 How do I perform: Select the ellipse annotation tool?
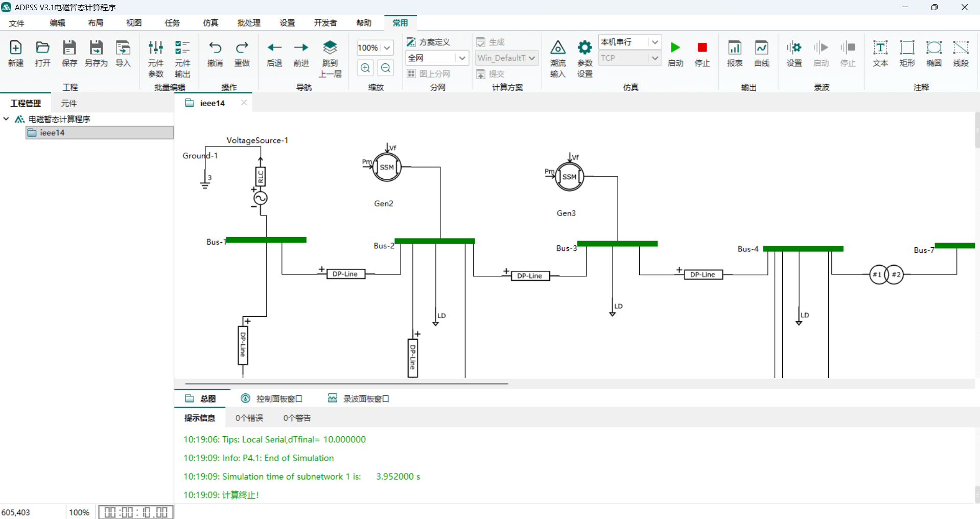point(934,53)
